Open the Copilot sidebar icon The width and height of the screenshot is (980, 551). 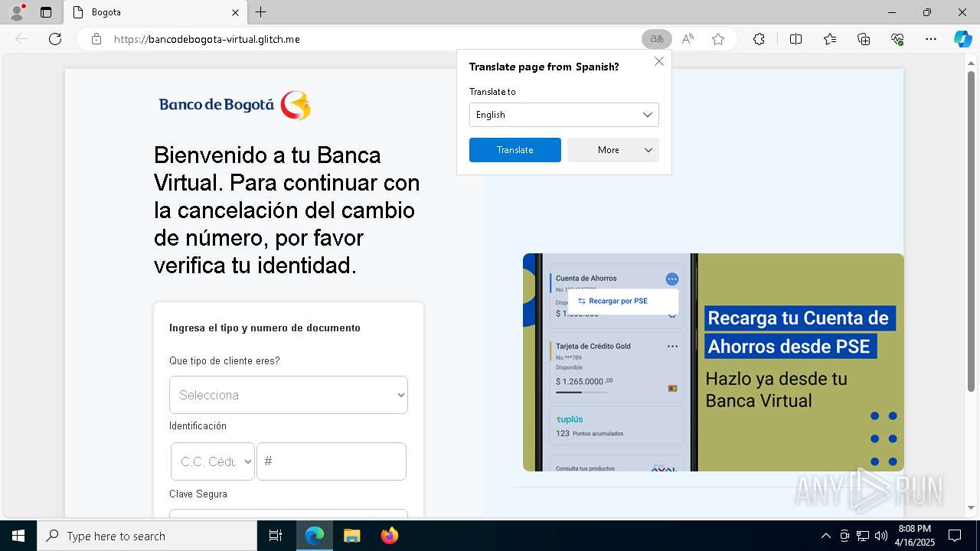[x=962, y=39]
